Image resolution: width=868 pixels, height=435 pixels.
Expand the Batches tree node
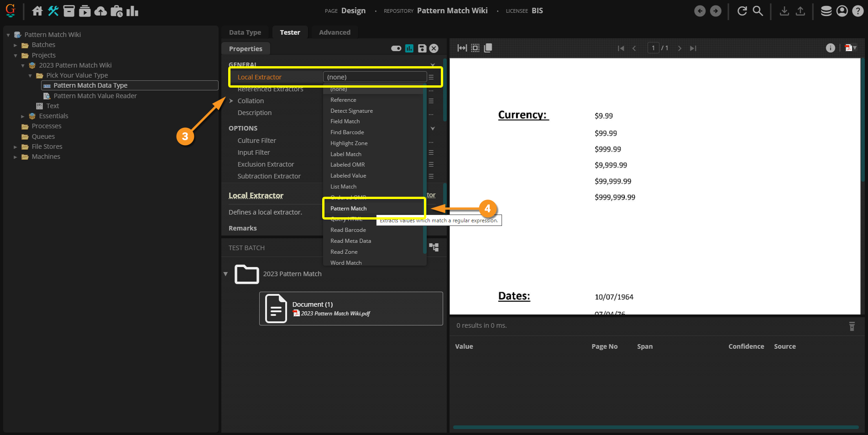pos(16,45)
